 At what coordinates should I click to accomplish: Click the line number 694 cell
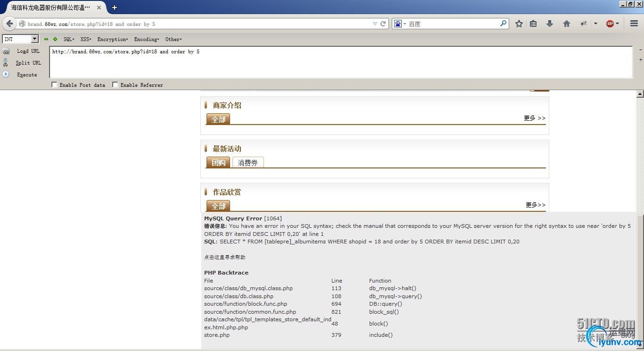336,304
